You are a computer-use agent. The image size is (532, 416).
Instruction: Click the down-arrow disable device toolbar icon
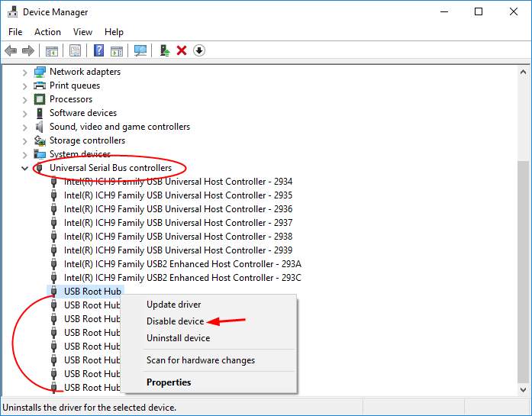click(x=199, y=50)
